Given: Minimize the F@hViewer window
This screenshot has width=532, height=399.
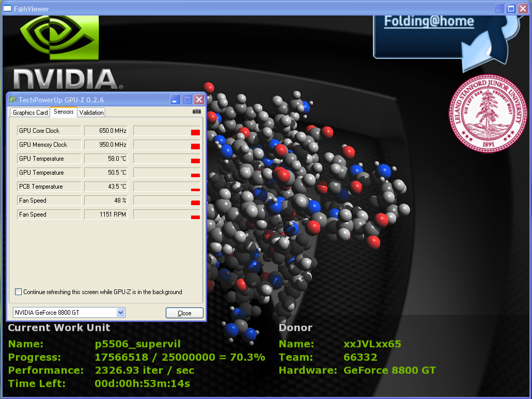Looking at the screenshot, I should click(x=498, y=8).
